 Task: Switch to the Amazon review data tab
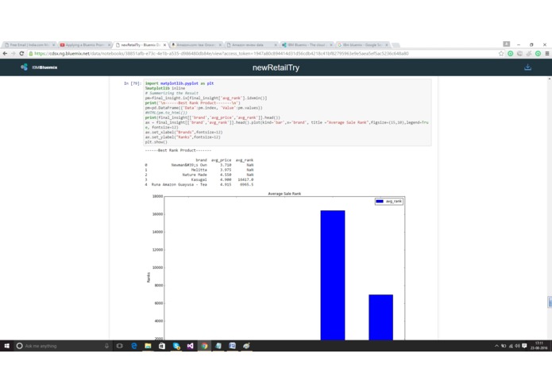(251, 45)
